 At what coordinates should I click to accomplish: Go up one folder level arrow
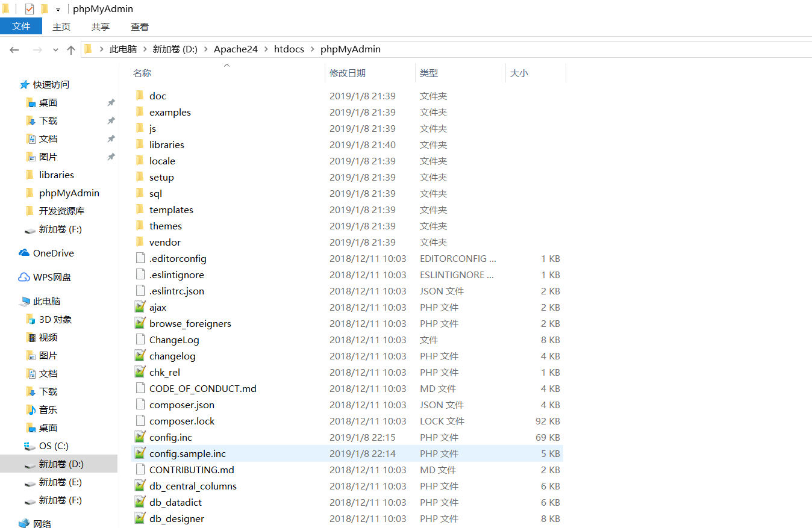point(71,49)
